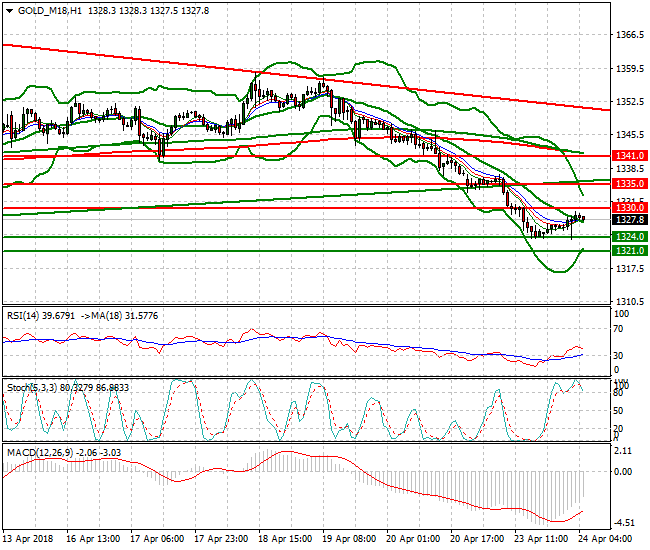Click the MACD zero level 0.00 label
650x550 pixels.
coord(623,472)
